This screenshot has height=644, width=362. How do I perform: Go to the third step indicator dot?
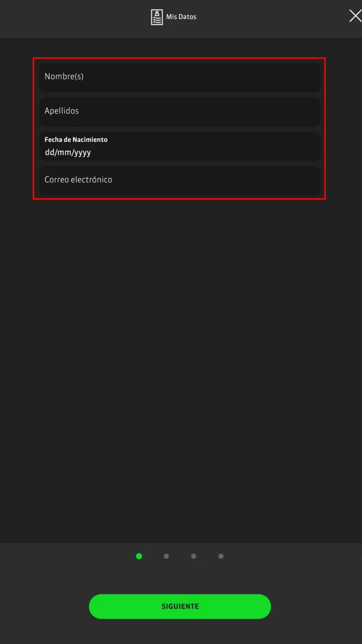pyautogui.click(x=194, y=556)
